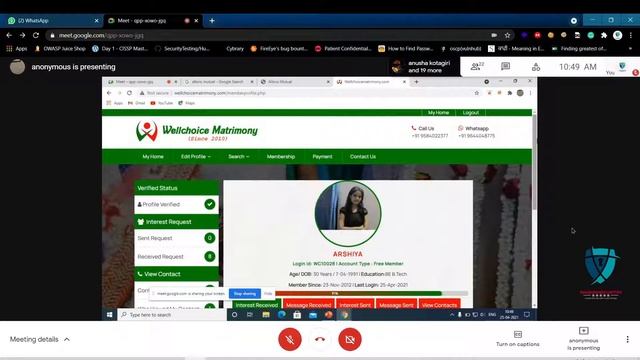Open Message Sent tab
Screen dimensions: 640x360
[396, 305]
